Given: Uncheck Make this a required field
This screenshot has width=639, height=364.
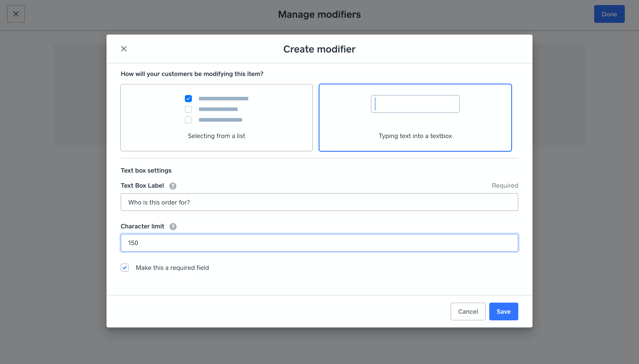Looking at the screenshot, I should click(125, 267).
